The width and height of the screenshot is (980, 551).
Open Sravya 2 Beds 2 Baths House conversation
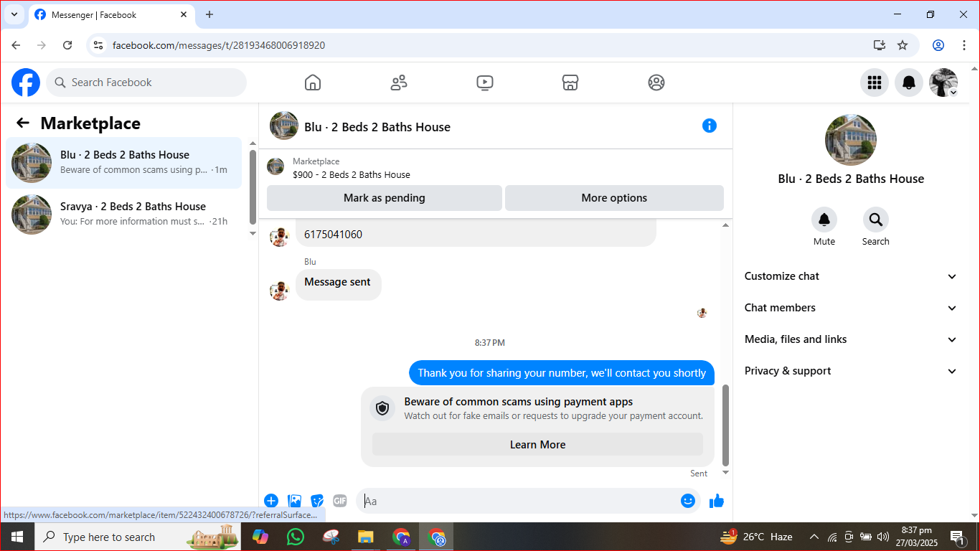tap(124, 215)
